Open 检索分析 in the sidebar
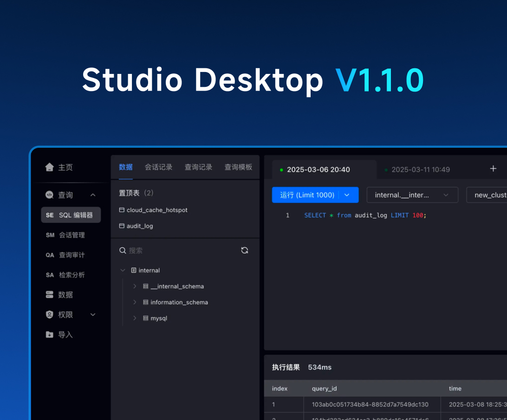The image size is (507, 420). [x=65, y=275]
